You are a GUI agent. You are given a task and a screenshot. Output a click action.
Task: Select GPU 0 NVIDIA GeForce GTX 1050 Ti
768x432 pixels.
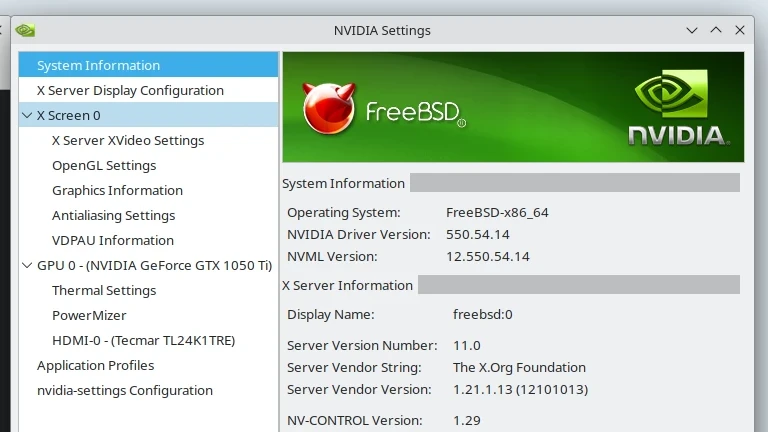tap(154, 265)
